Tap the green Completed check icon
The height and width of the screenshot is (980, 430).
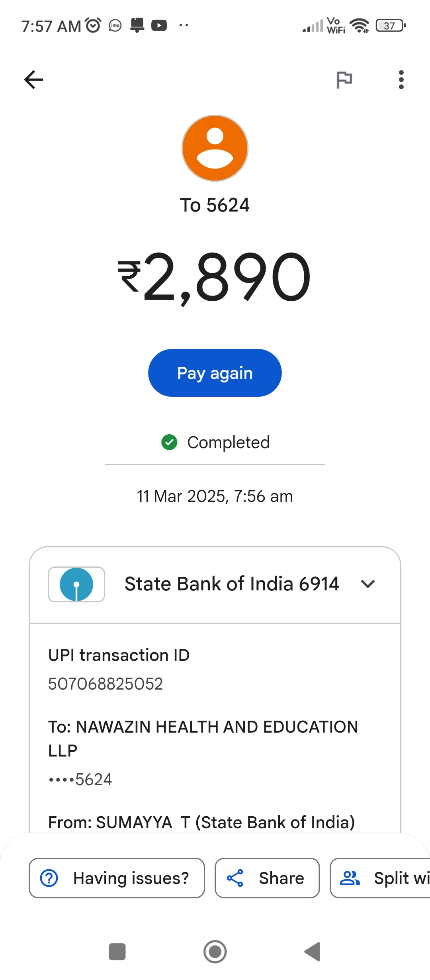pyautogui.click(x=169, y=442)
